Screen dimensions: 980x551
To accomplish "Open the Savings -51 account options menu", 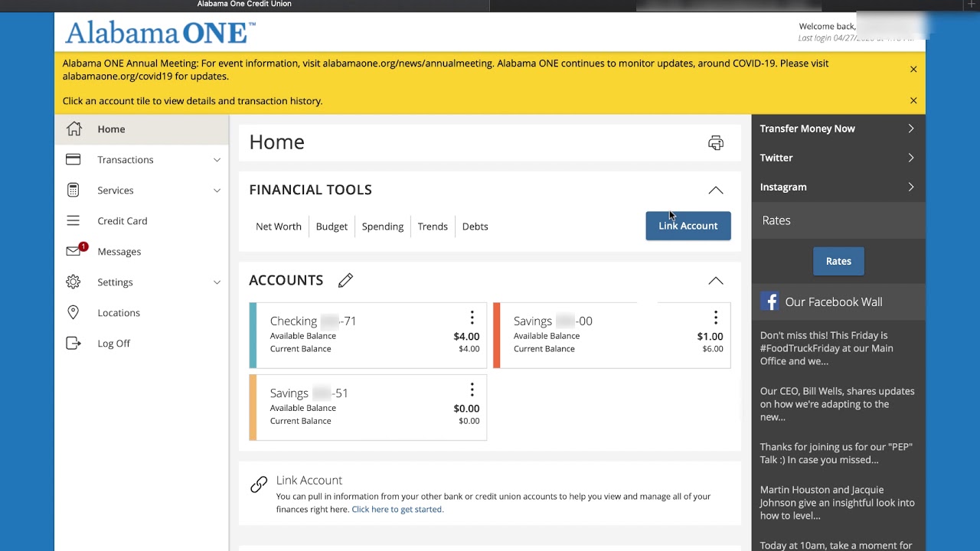I will (x=472, y=390).
